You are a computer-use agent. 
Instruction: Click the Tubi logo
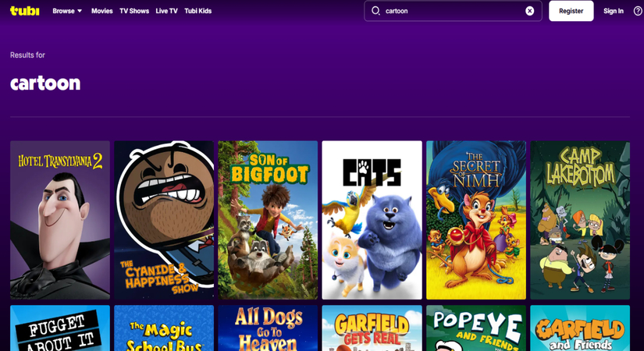[x=25, y=11]
